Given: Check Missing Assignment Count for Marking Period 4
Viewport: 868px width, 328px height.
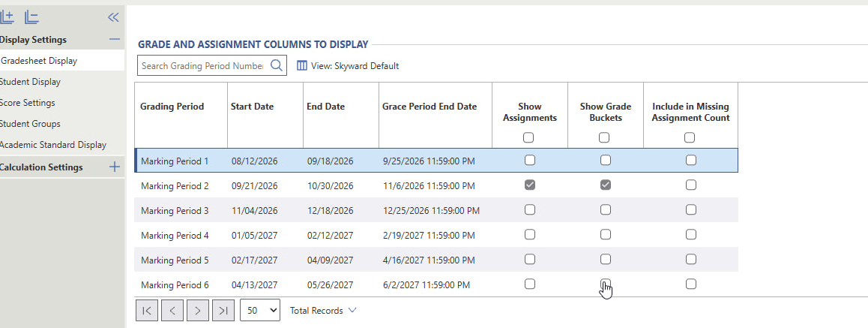Looking at the screenshot, I should pyautogui.click(x=691, y=234).
